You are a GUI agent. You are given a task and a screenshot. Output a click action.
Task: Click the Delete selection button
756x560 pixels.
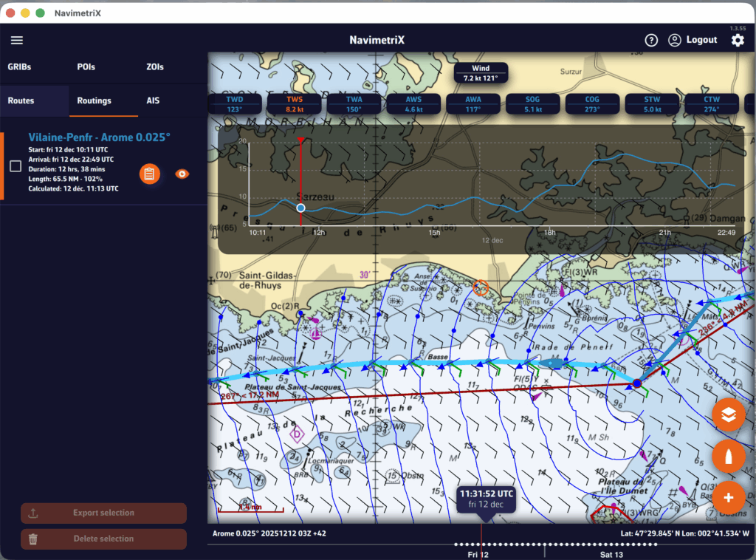click(103, 539)
